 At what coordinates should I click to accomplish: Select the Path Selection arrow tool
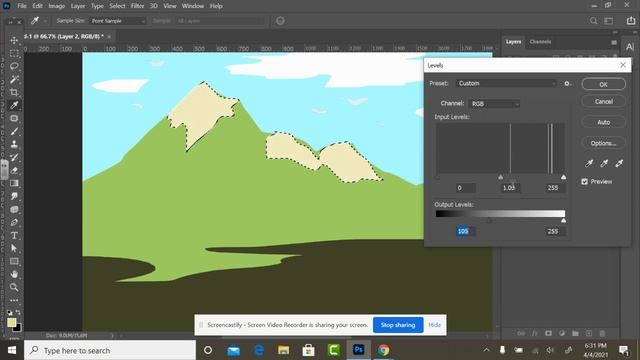pos(14,248)
